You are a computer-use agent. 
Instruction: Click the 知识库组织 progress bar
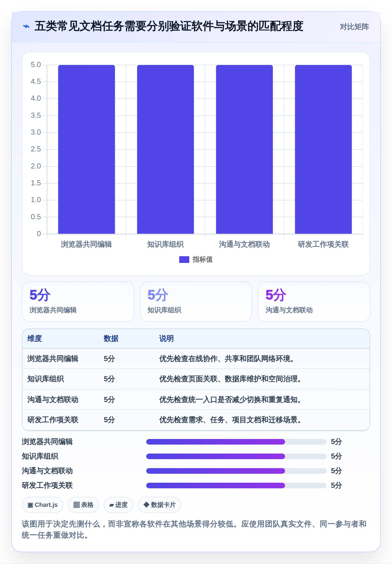coord(236,456)
